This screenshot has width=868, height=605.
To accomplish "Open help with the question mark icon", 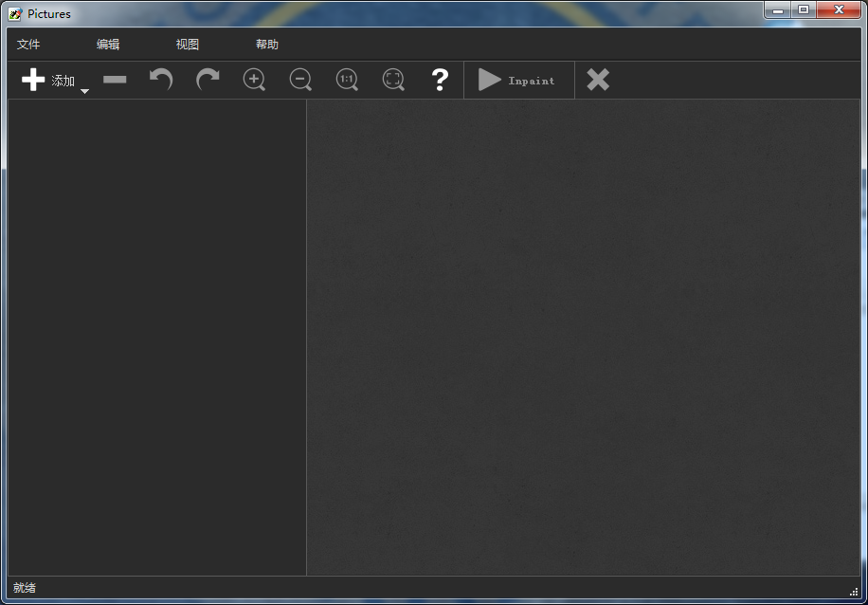I will [x=440, y=80].
